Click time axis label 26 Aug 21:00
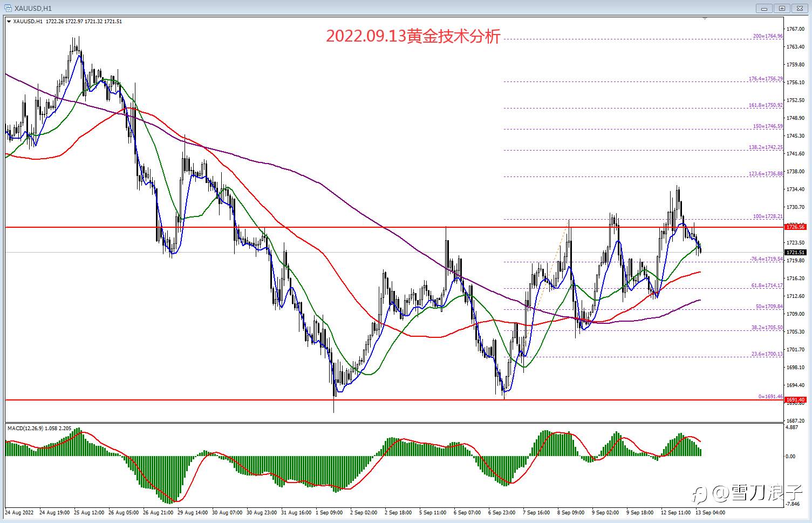 (x=158, y=512)
